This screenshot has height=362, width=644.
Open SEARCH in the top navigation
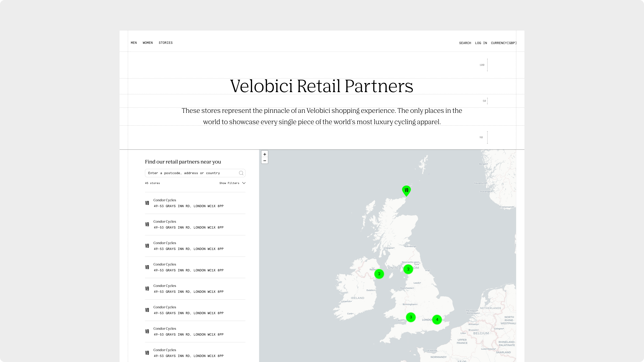[x=465, y=43]
